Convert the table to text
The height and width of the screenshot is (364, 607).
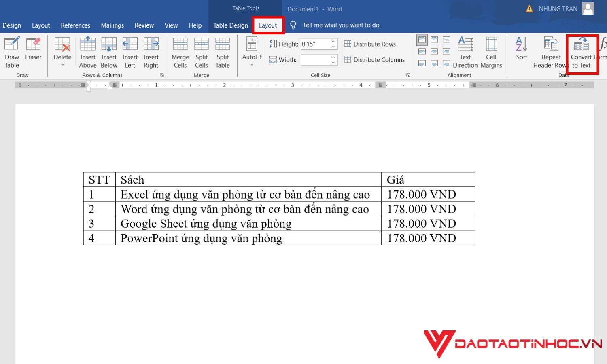click(x=582, y=53)
